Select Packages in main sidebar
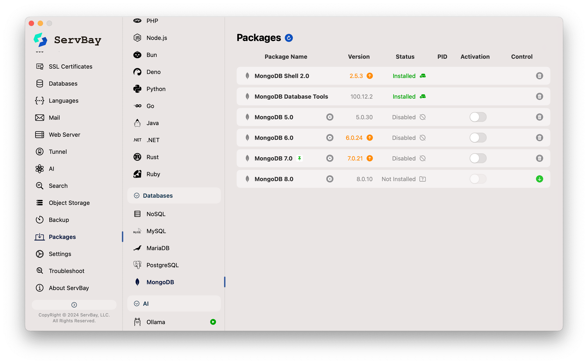 pyautogui.click(x=55, y=237)
